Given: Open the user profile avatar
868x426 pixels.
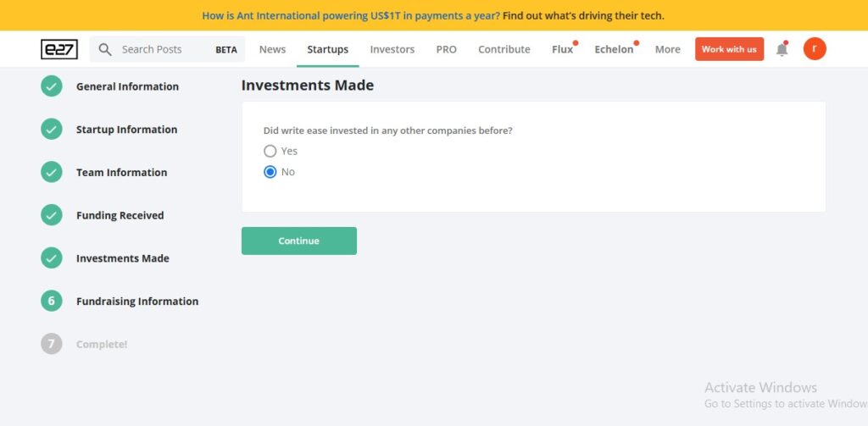Looking at the screenshot, I should pos(815,48).
